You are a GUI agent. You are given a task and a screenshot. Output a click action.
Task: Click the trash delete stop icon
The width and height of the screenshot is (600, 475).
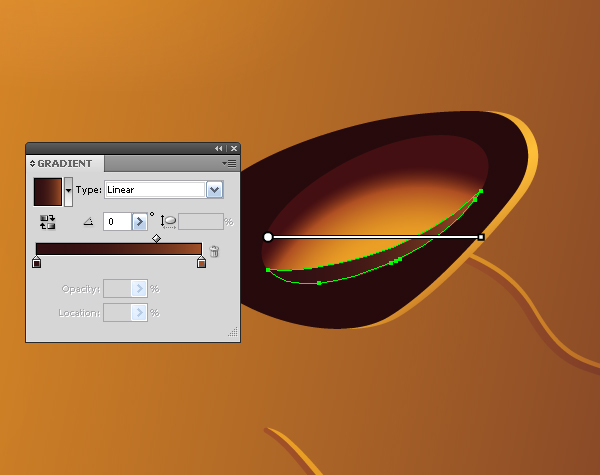[x=214, y=251]
